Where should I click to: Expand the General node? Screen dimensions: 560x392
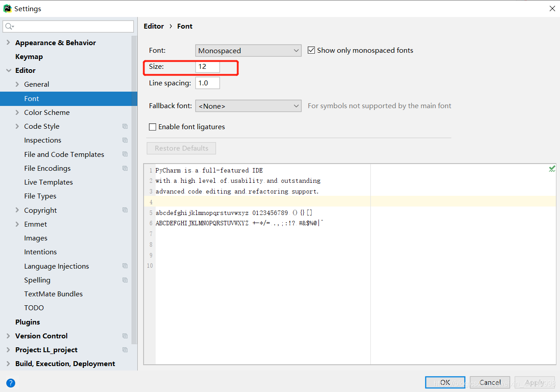tap(17, 84)
